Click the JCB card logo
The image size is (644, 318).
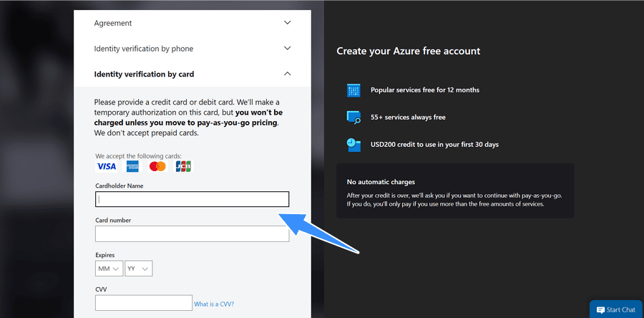[183, 166]
